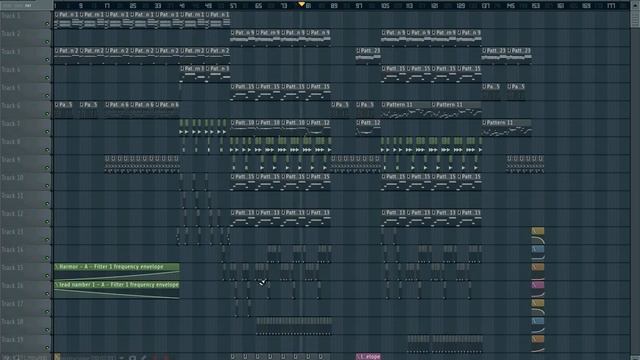Select the Track 17 name header
640x360 pixels.
12,304
